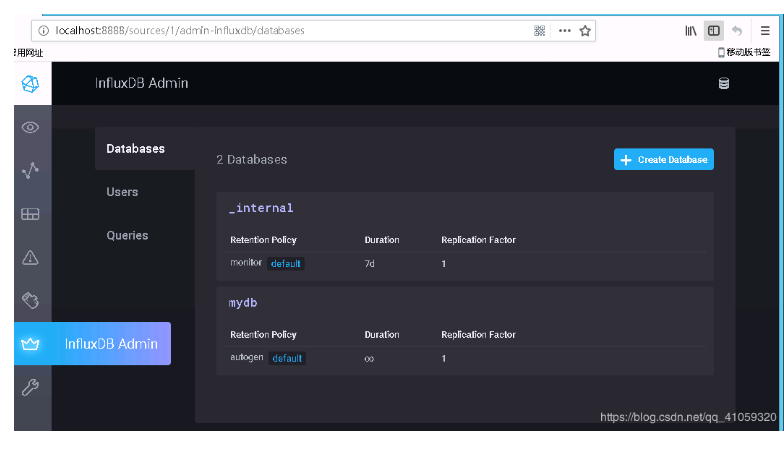Click the QR code icon in address bar
The width and height of the screenshot is (784, 451).
[x=539, y=31]
